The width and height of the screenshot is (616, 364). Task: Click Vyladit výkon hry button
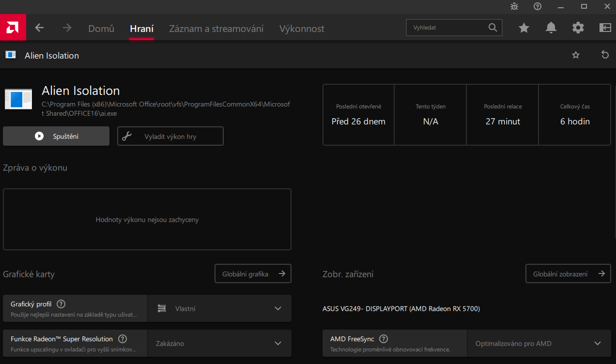coord(170,136)
